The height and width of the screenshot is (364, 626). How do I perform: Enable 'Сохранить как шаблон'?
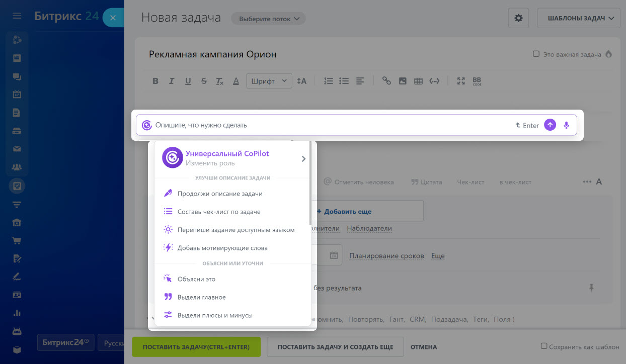(x=544, y=345)
